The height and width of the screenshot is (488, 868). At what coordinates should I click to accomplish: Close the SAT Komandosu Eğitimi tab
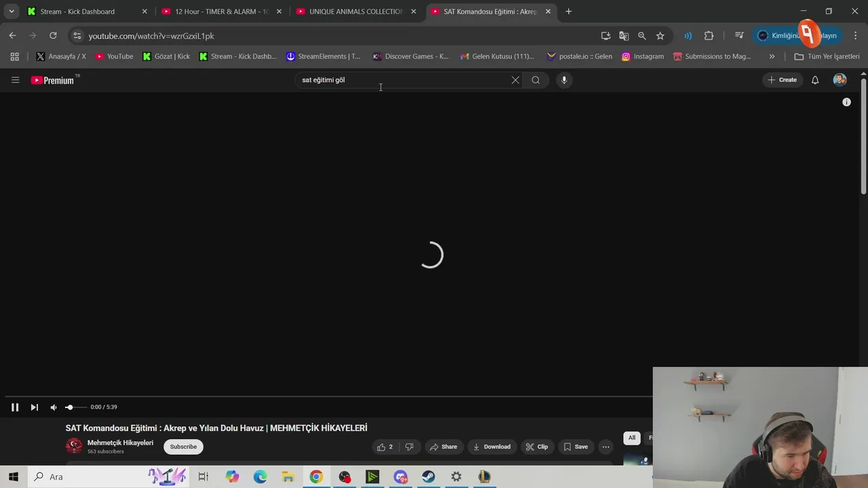(548, 12)
